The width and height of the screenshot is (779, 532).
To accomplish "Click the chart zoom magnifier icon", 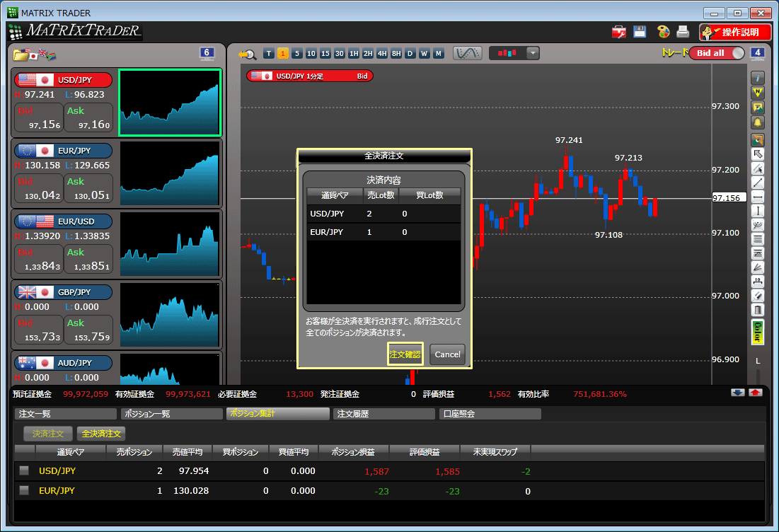I will pyautogui.click(x=247, y=54).
